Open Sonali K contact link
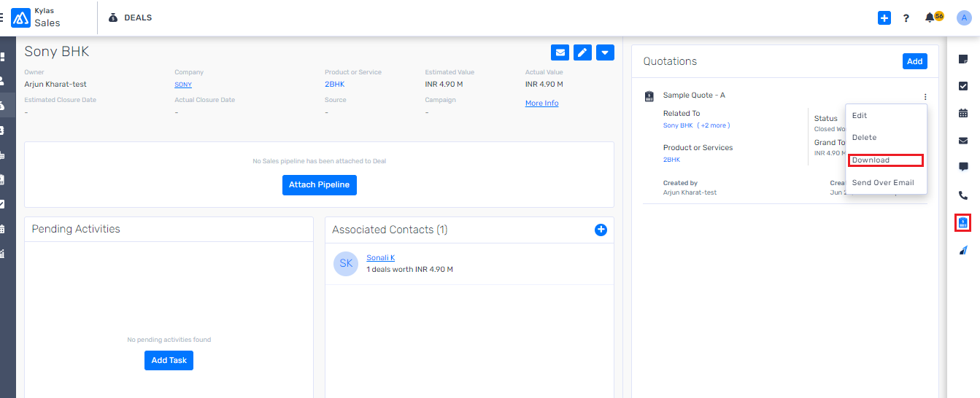Viewport: 980px width, 398px height. click(x=381, y=258)
